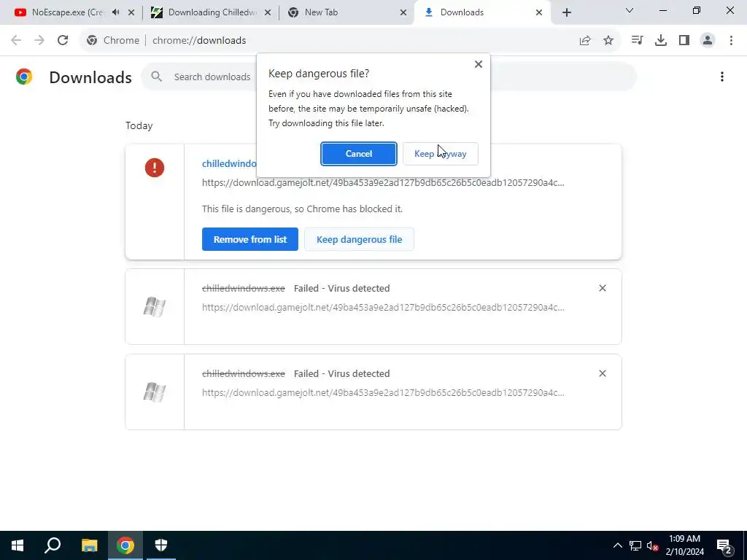This screenshot has height=560, width=747.
Task: Show hidden system tray icons
Action: pyautogui.click(x=617, y=545)
